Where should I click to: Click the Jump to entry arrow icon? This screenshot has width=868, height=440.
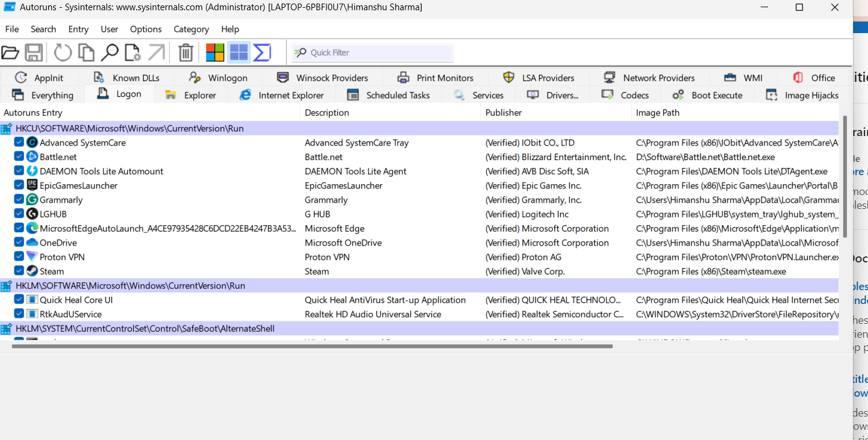[x=156, y=52]
